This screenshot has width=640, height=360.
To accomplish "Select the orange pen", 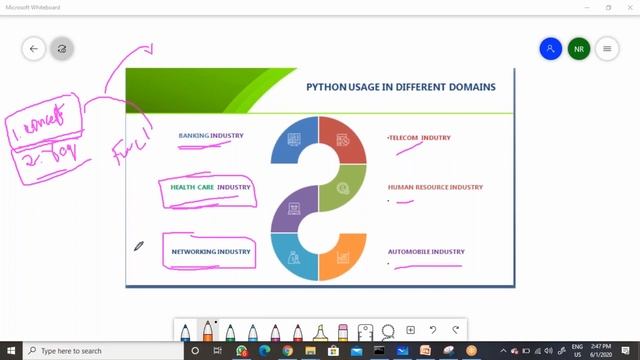I will coord(208,331).
